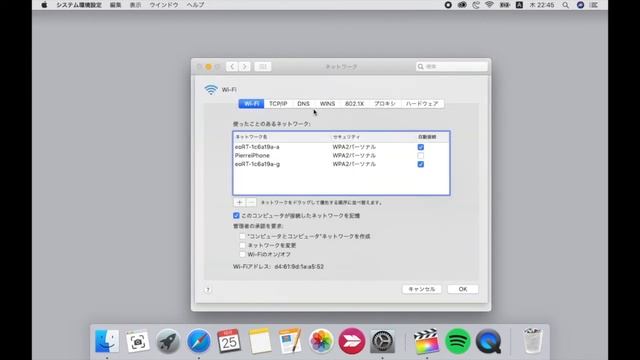This screenshot has width=640, height=360.
Task: Click the Wi-Fi address value
Action: pos(299,267)
